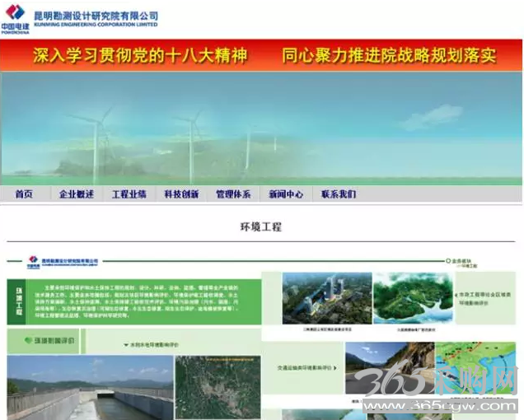Click the 昆明勘测设计研究院有限公司 header title
Screen dimensions: 524x420
96,16
